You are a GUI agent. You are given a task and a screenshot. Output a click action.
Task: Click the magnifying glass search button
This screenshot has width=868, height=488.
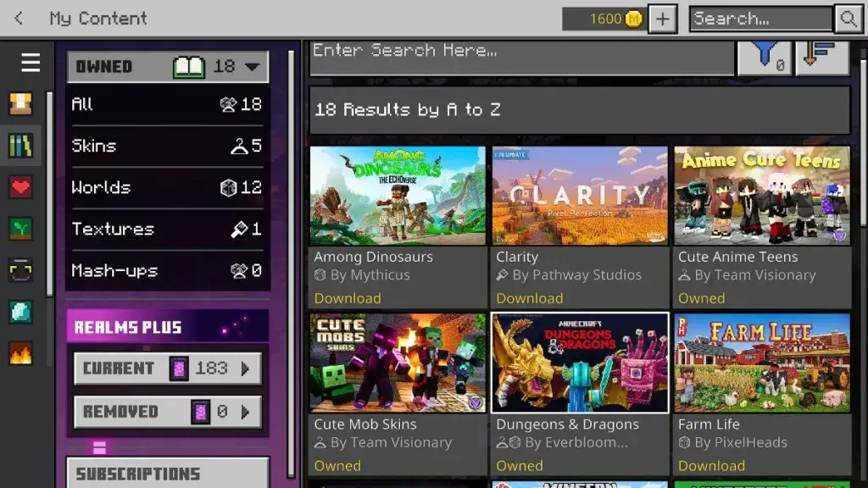[848, 19]
